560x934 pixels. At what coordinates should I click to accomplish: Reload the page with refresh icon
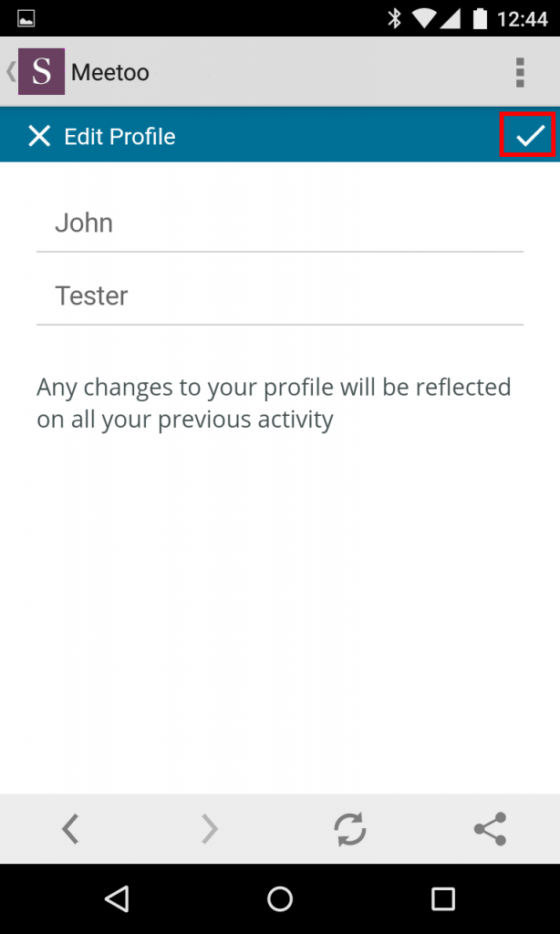(x=349, y=829)
